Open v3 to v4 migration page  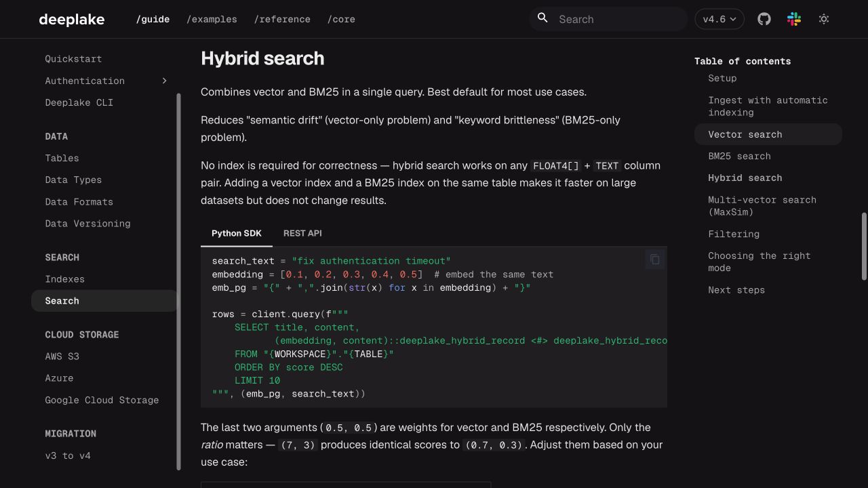[68, 455]
